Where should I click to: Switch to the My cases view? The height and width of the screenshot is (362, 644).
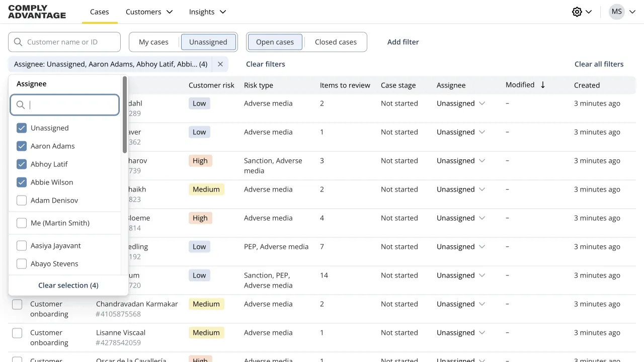[153, 42]
